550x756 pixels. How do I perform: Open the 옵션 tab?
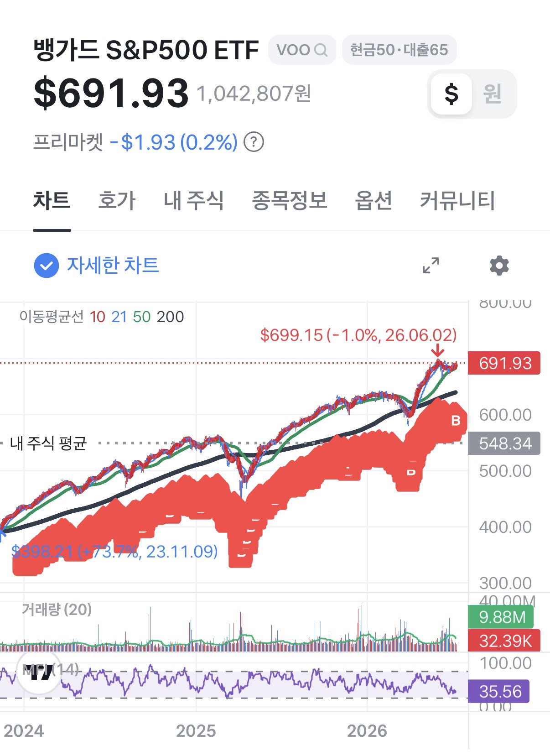(x=374, y=200)
